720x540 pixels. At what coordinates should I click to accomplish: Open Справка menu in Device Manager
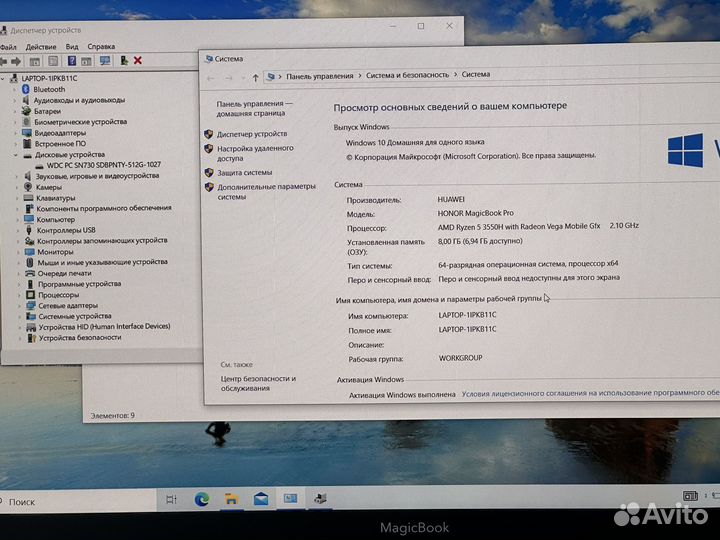coord(101,46)
